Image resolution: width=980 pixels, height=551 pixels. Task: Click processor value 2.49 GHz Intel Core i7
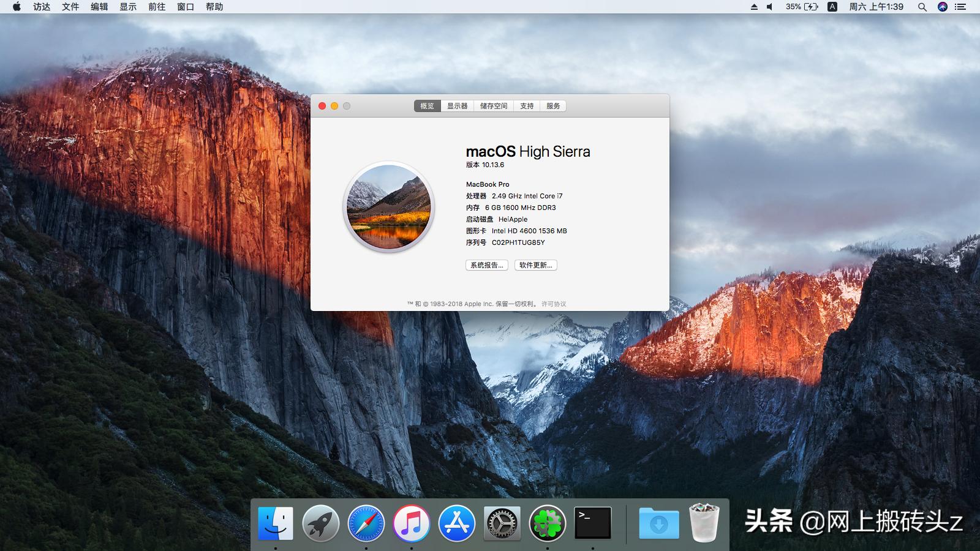[527, 196]
